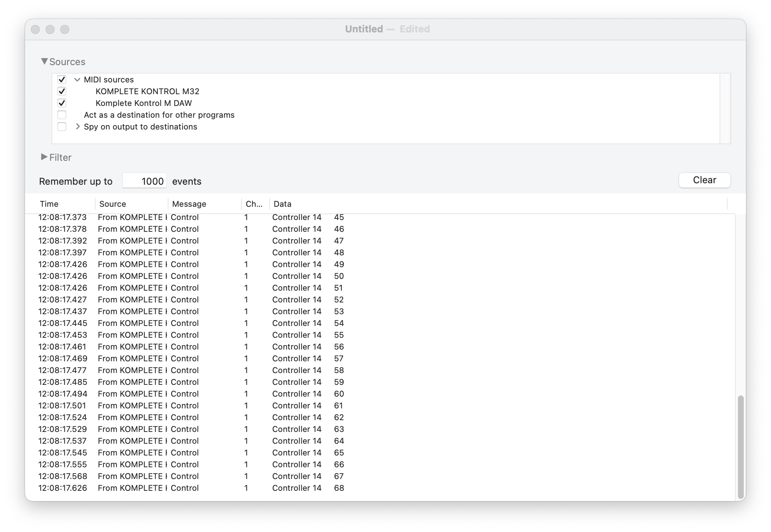Select event row at 12:08:17.427
Viewport: 771px width, 532px height.
(380, 299)
